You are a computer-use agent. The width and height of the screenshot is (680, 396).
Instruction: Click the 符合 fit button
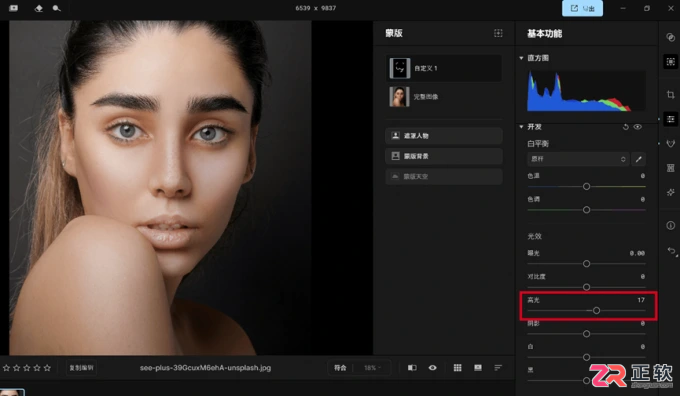click(x=340, y=368)
